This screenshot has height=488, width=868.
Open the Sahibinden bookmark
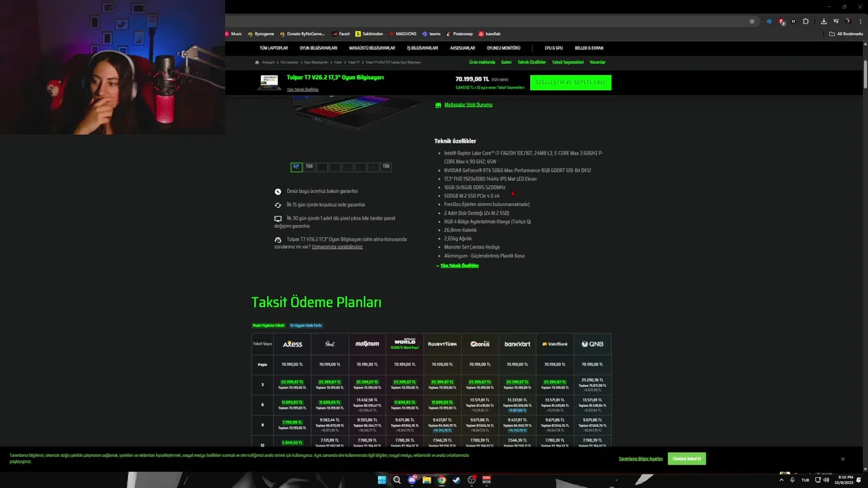(x=370, y=34)
